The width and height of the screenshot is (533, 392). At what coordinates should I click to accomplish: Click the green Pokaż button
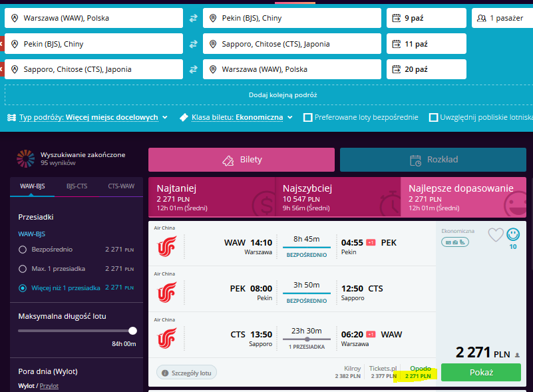[x=481, y=372]
